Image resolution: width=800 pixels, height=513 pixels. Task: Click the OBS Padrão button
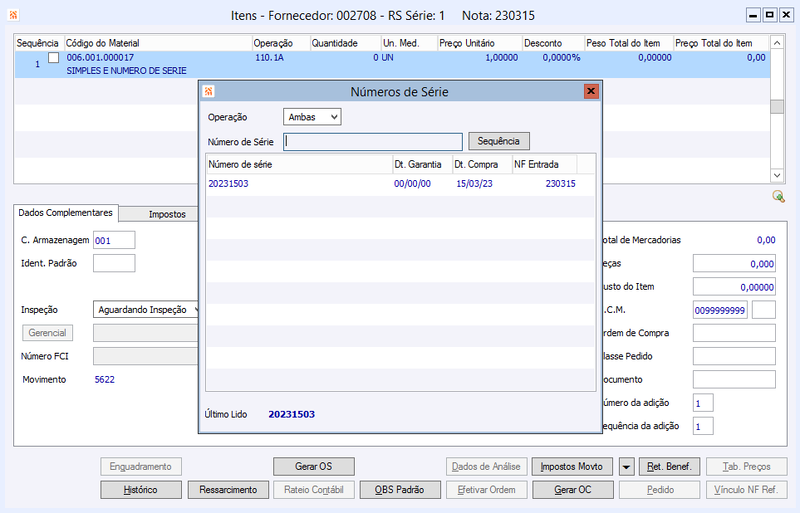point(399,490)
